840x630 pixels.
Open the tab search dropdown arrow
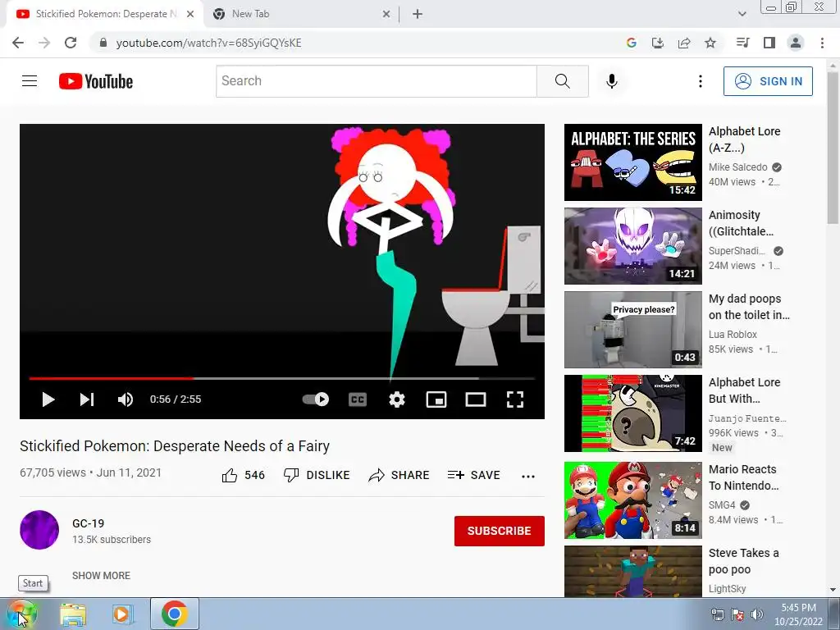click(742, 14)
